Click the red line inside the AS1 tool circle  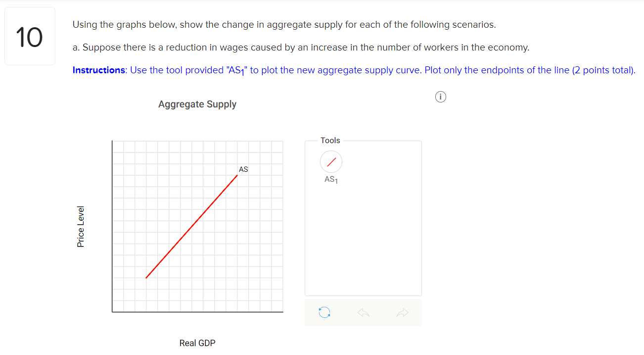pos(331,161)
